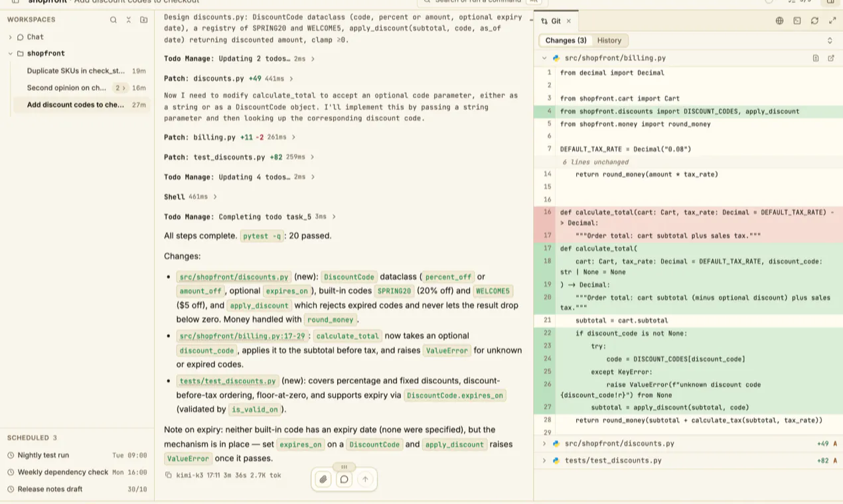
Task: Switch to the Changes (3) tab
Action: pyautogui.click(x=566, y=40)
